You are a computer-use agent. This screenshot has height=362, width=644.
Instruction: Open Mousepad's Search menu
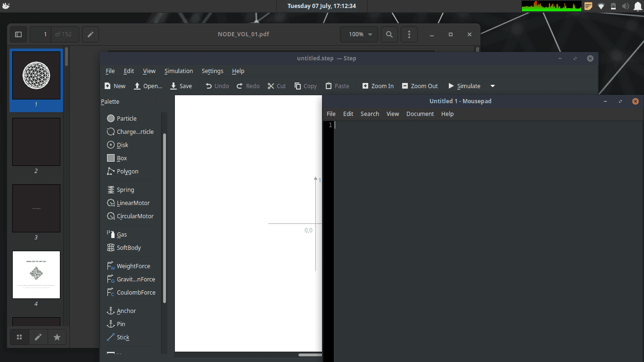pyautogui.click(x=370, y=114)
